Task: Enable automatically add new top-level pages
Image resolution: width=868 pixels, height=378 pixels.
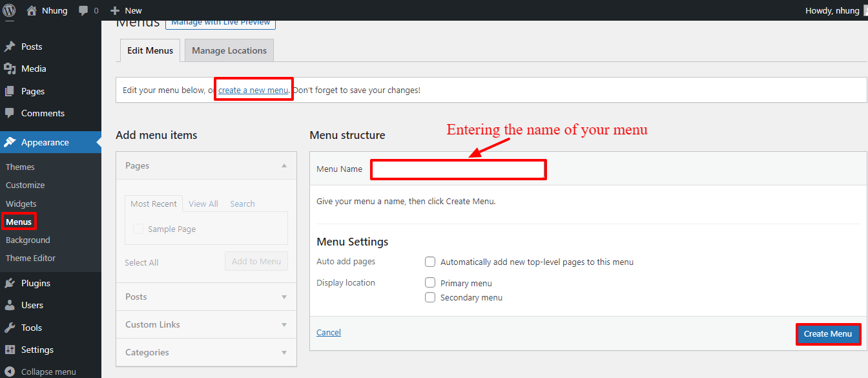Action: pos(430,262)
